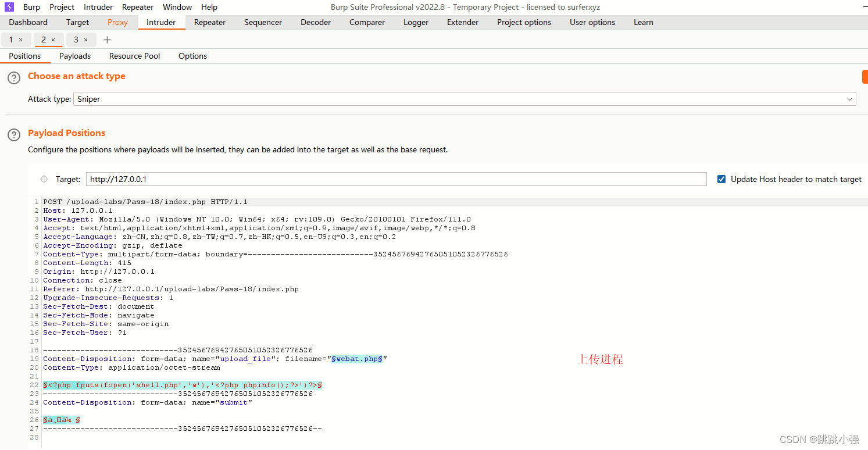Viewport: 868px width, 450px height.
Task: Open the Burp menu
Action: coord(31,7)
